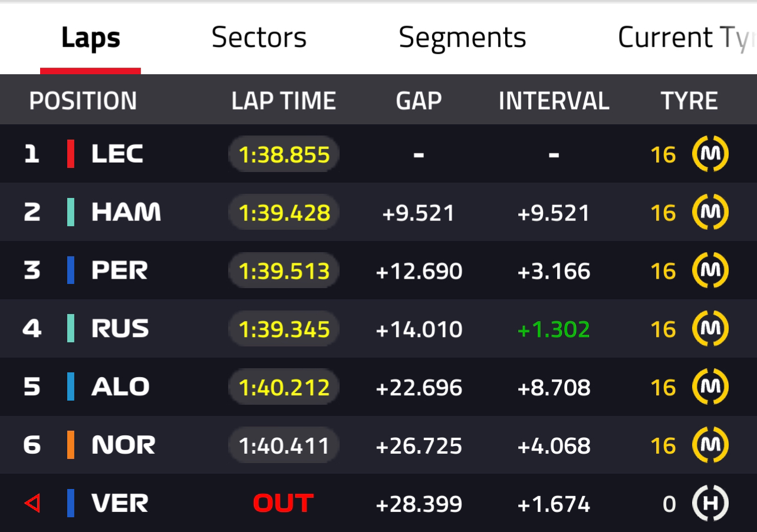The width and height of the screenshot is (757, 532).
Task: Click the red pit arrow beside VER
Action: click(x=32, y=504)
